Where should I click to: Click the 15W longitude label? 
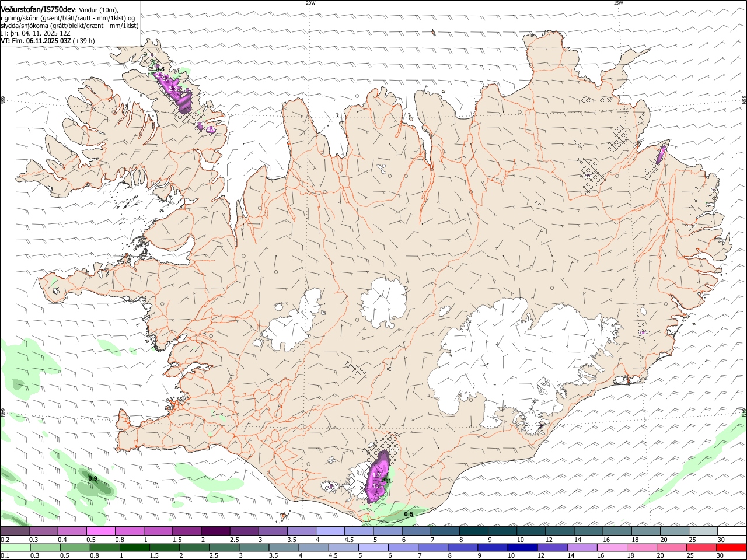618,3
